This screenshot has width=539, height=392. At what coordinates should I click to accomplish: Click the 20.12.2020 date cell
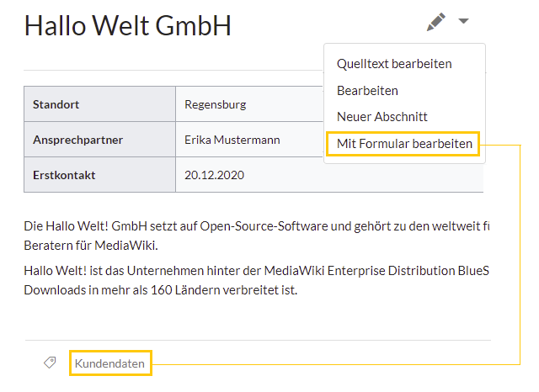click(x=329, y=175)
